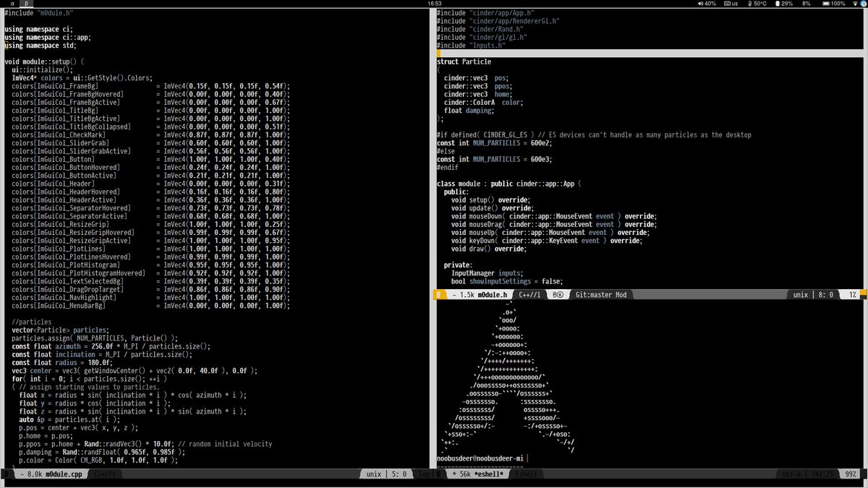Click the 1% scroll position in m0dule.h mode line
The width and height of the screenshot is (868, 488).
coord(853,295)
